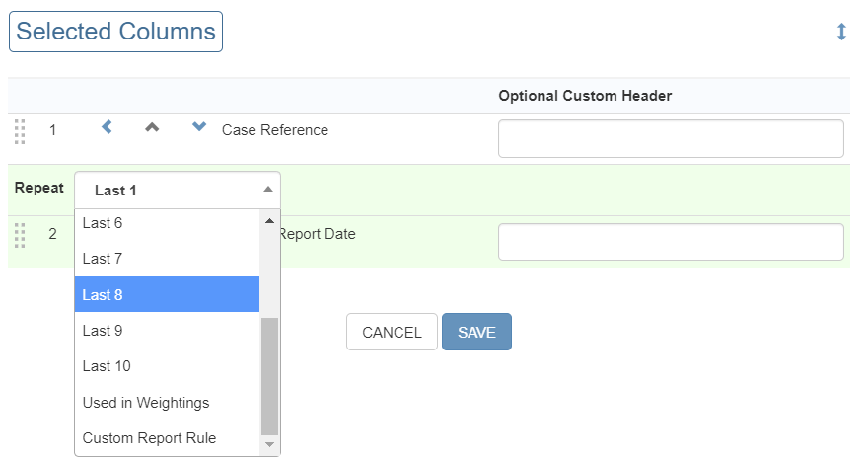Click the dropdown list's scroll down arrow
Image resolution: width=868 pixels, height=466 pixels.
(x=269, y=445)
